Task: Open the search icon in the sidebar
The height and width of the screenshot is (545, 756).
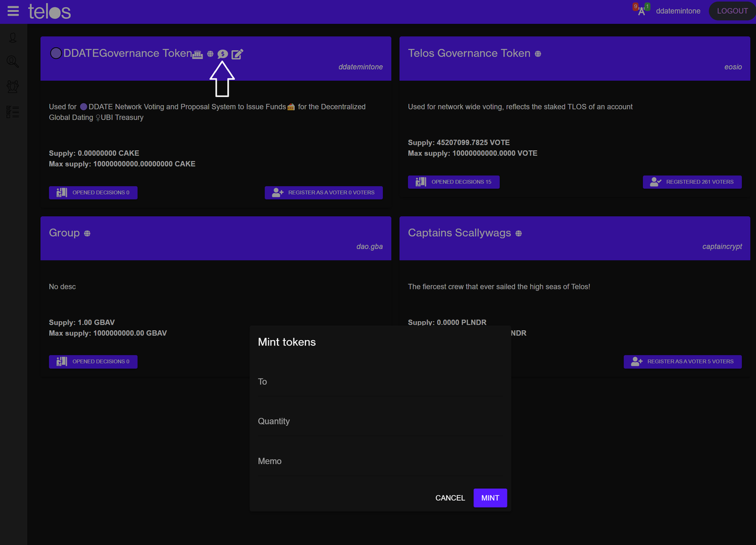Action: 13,62
